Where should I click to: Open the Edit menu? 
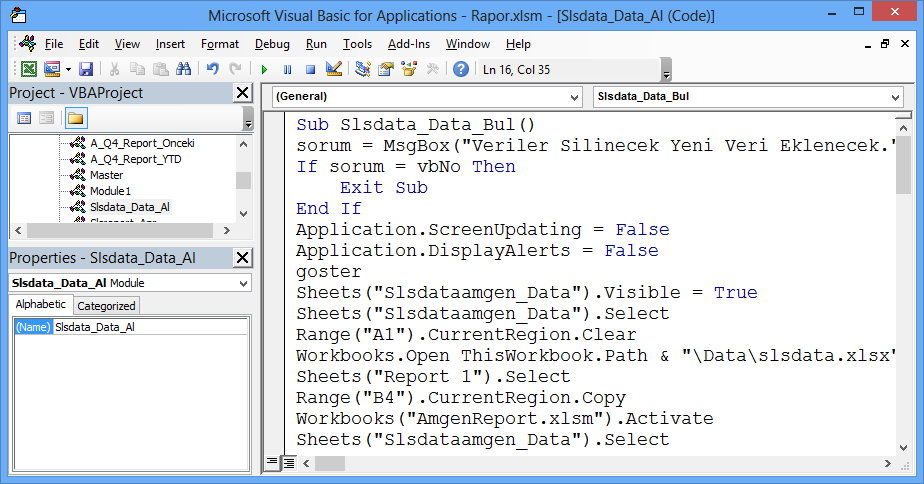88,44
